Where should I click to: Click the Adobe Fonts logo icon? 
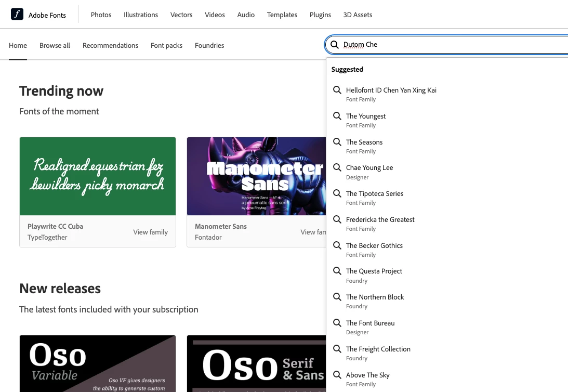pos(17,14)
